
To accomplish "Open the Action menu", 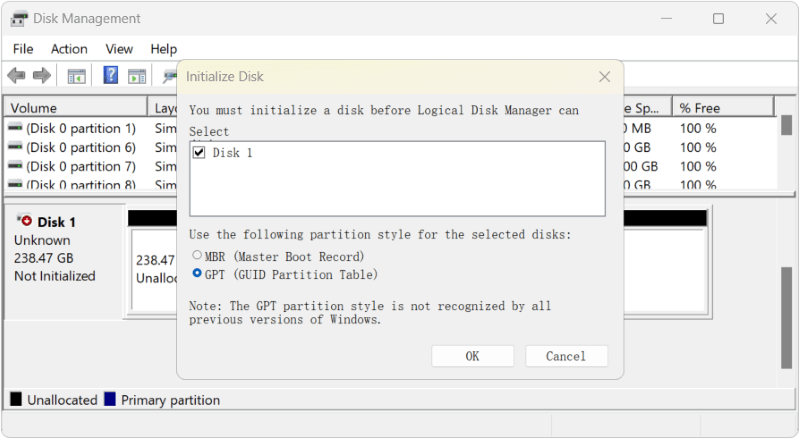I will coord(69,49).
